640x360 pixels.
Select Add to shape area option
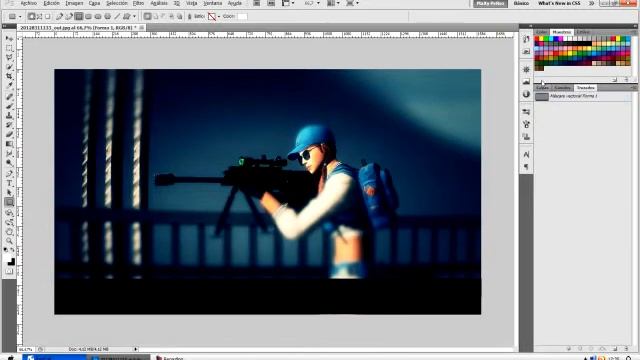coord(155,16)
